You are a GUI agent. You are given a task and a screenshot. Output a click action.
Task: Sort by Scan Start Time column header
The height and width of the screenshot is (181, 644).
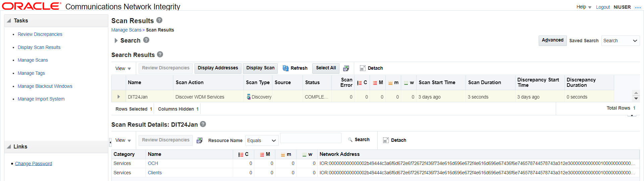pyautogui.click(x=441, y=82)
